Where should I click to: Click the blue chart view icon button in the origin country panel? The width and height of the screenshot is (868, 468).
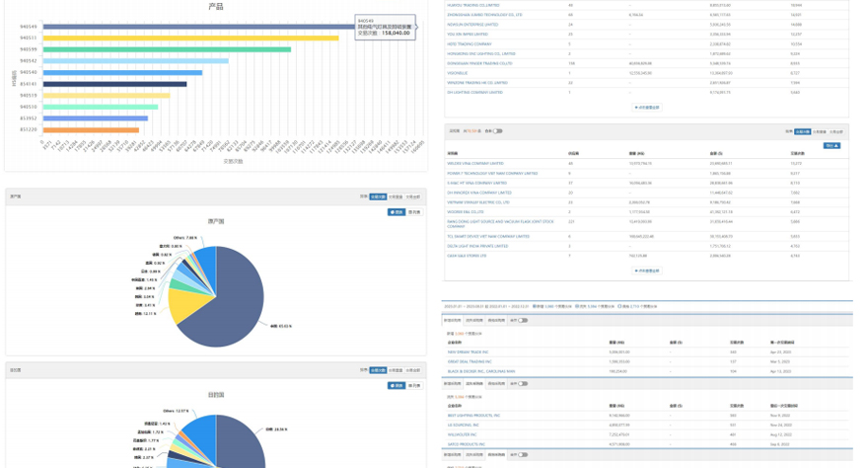click(396, 212)
